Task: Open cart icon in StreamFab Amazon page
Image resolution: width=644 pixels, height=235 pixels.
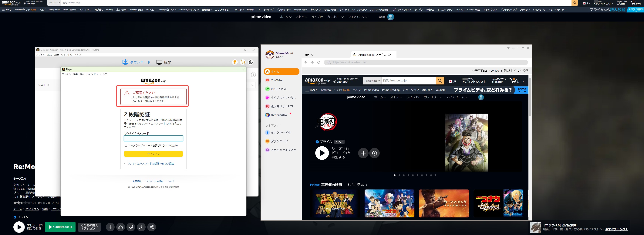Action: pos(517,81)
